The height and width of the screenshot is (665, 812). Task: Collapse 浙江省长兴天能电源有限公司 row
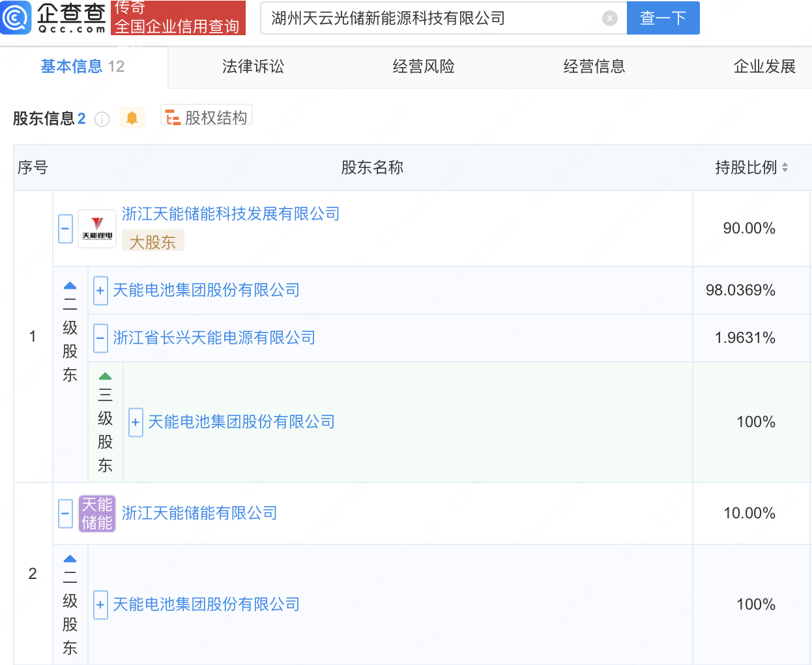[100, 338]
